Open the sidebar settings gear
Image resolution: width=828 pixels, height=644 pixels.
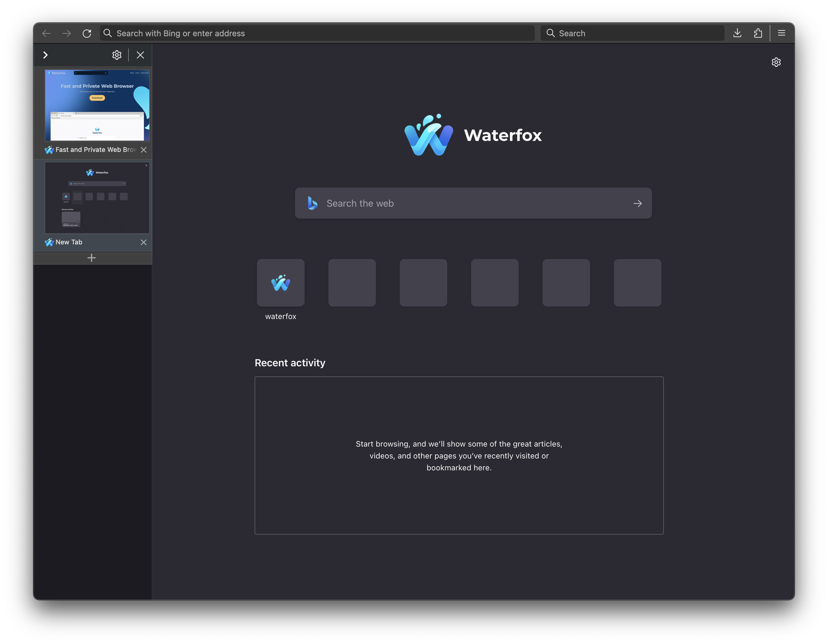(x=117, y=55)
